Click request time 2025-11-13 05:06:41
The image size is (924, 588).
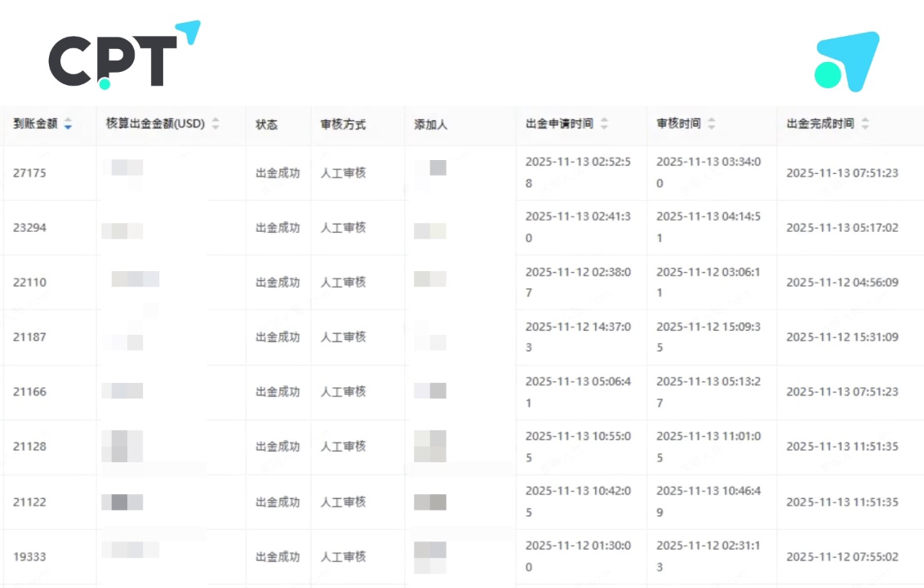tap(578, 392)
